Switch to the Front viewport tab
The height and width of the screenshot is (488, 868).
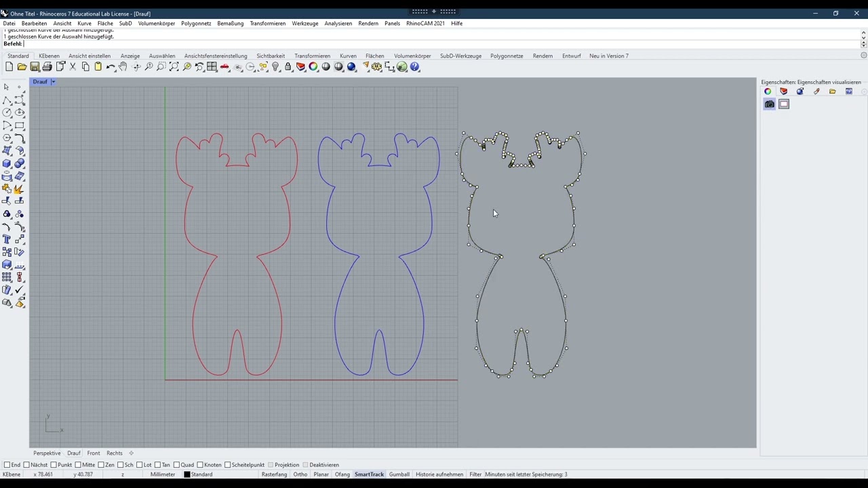pyautogui.click(x=94, y=453)
